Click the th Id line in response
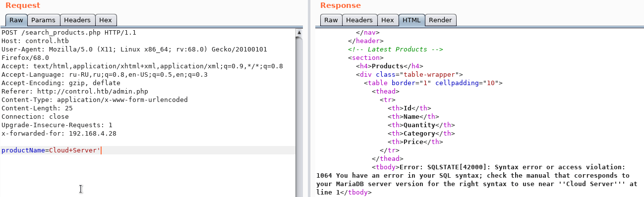This screenshot has width=644, height=197. tap(410, 108)
